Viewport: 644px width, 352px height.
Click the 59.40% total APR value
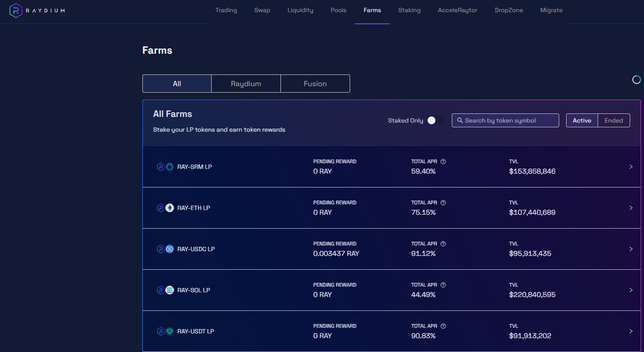click(423, 171)
